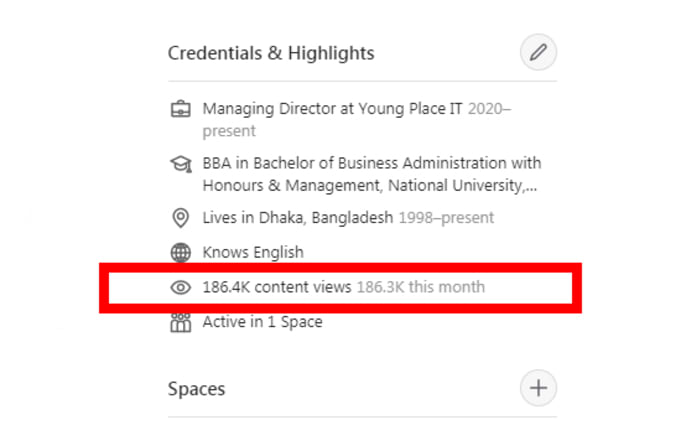
Task: Select the BBA Business Administration credential
Action: point(372,174)
